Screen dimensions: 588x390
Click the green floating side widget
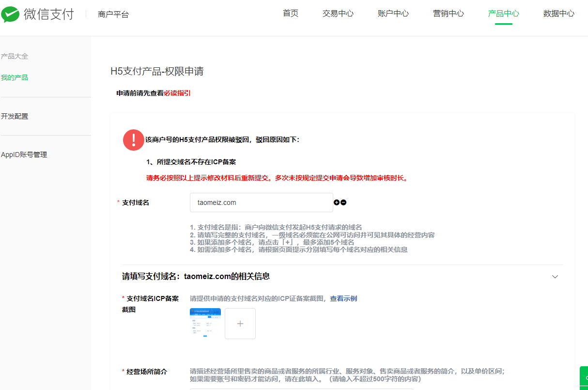click(584, 378)
